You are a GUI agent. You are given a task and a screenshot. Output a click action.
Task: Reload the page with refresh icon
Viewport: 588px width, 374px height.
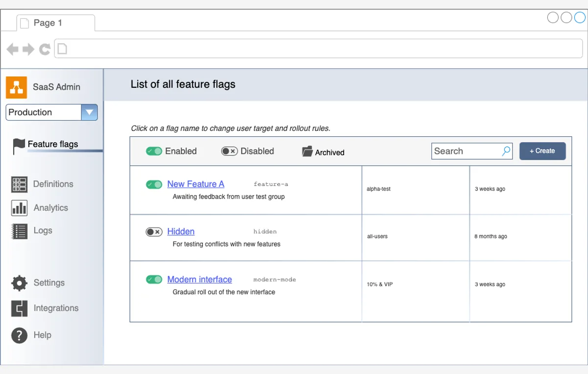(45, 49)
